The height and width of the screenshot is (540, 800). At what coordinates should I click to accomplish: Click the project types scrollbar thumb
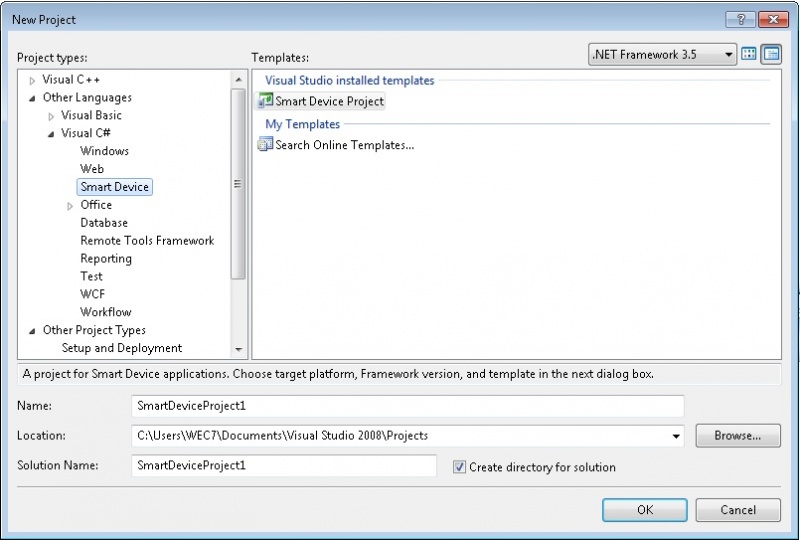pos(238,184)
